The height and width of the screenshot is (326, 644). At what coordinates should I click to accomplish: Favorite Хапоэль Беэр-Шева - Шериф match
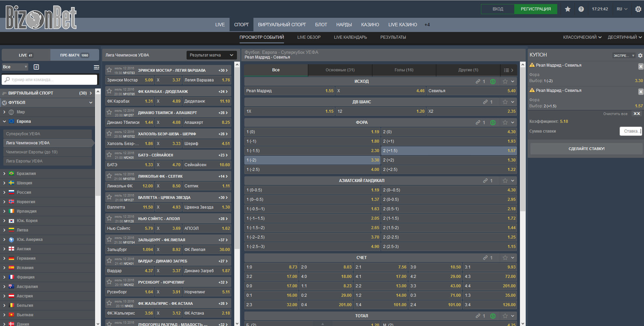tap(109, 134)
